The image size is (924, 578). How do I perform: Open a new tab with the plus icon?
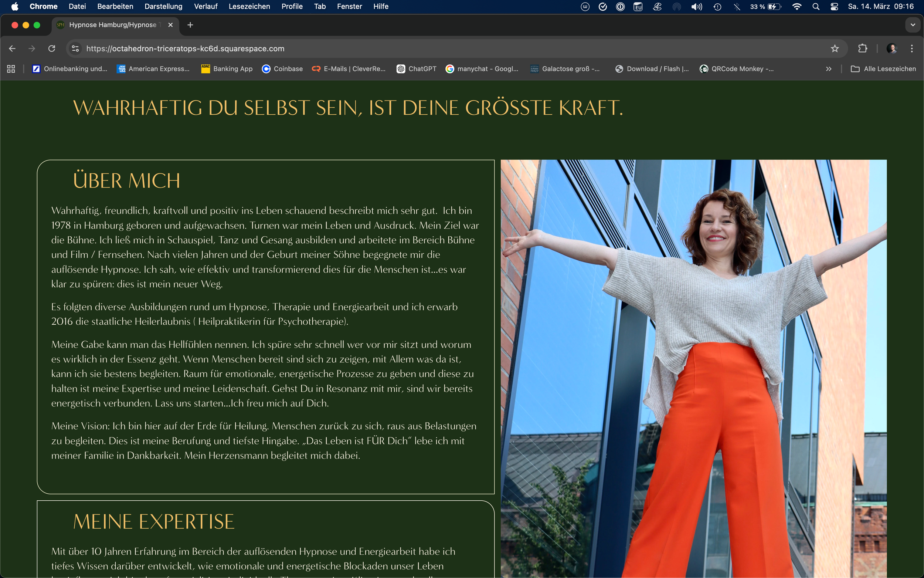click(190, 25)
